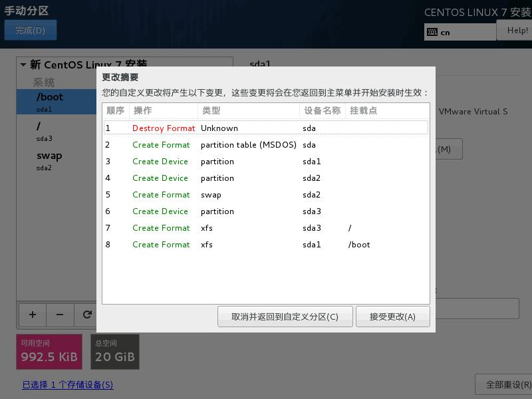Click the keyboard layout icon next to cn

click(x=432, y=32)
